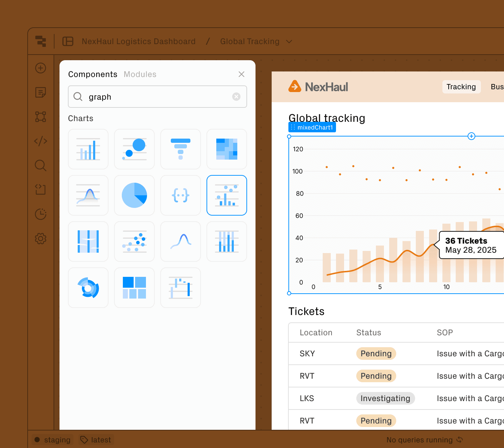Click the mixedChart1 label above the chart
This screenshot has width=504, height=448.
pos(312,127)
